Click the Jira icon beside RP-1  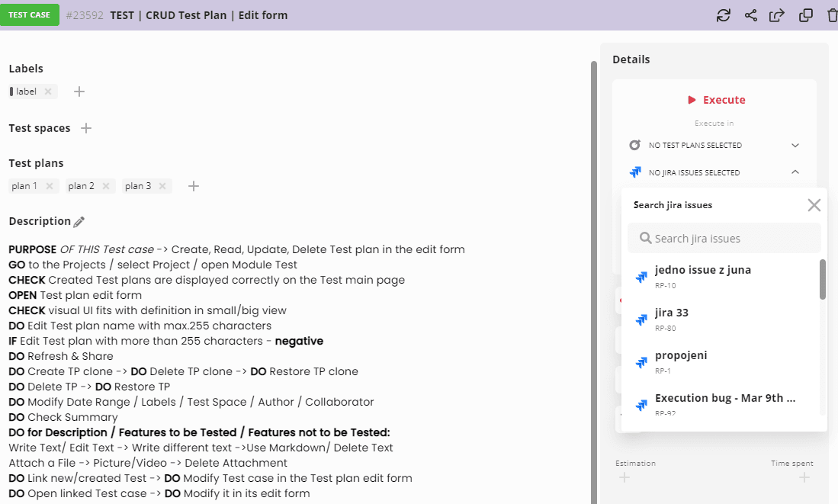coord(641,362)
